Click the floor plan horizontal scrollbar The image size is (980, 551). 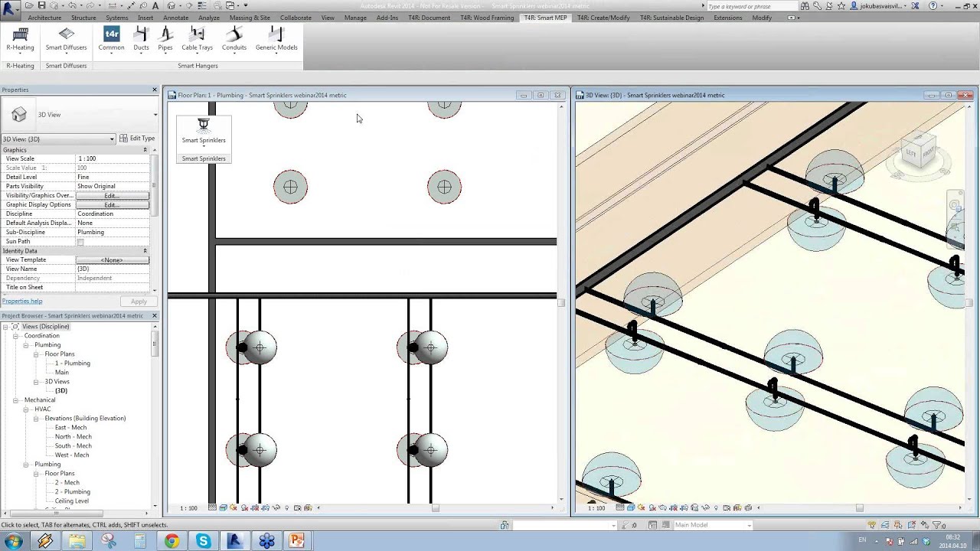(x=435, y=507)
